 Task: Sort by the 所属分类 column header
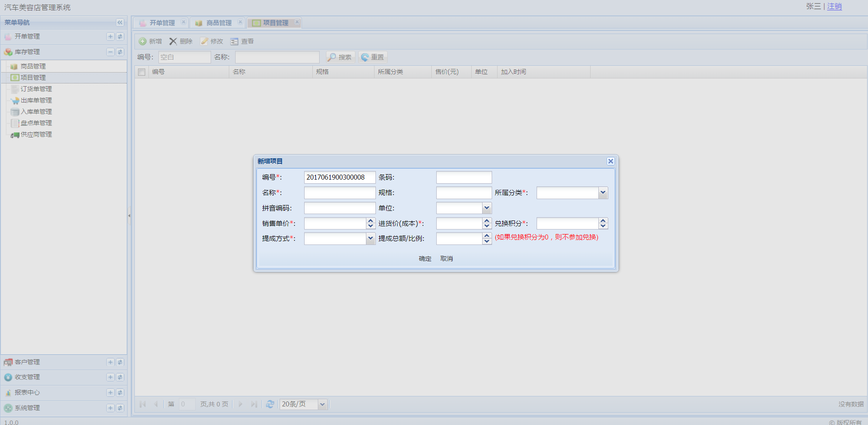click(403, 72)
